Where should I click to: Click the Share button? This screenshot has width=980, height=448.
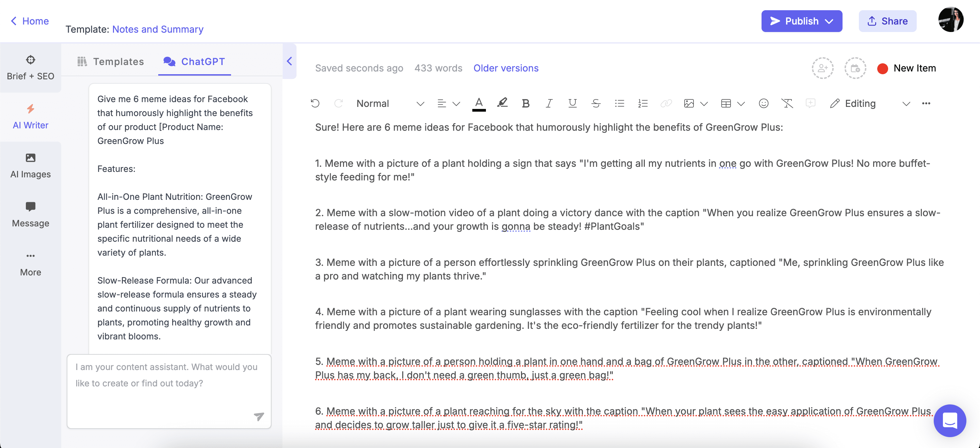887,21
